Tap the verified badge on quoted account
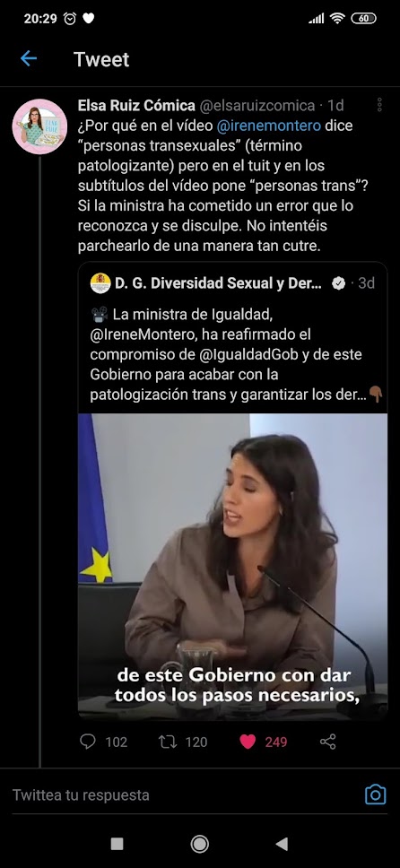The height and width of the screenshot is (868, 400). click(338, 283)
